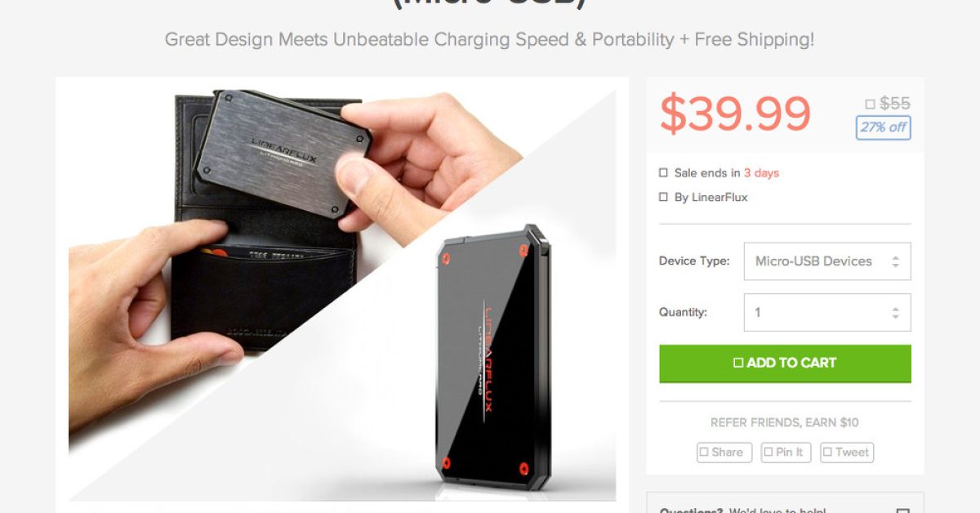The height and width of the screenshot is (513, 980).
Task: Click the crossed-out $55 original price
Action: click(895, 104)
